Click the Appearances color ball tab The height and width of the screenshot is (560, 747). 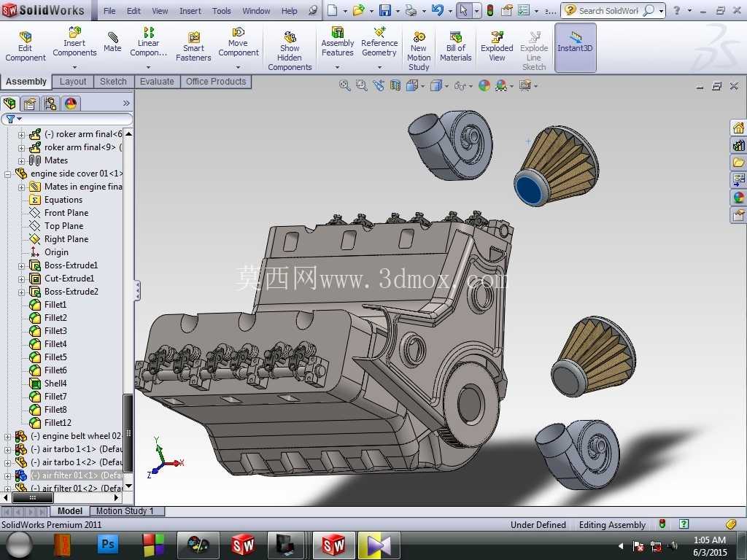(x=71, y=104)
